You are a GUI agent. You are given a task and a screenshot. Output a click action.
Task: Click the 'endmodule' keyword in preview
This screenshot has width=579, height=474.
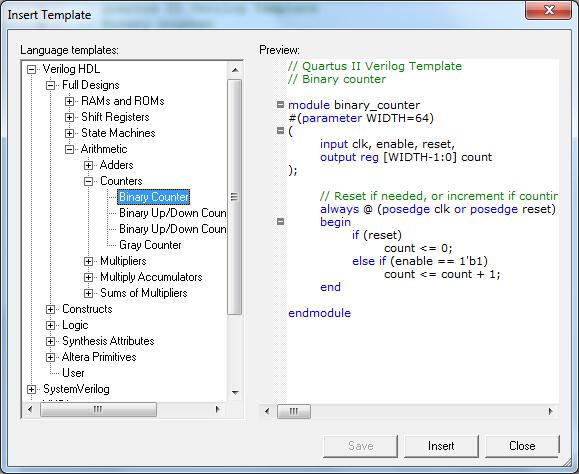click(x=319, y=313)
